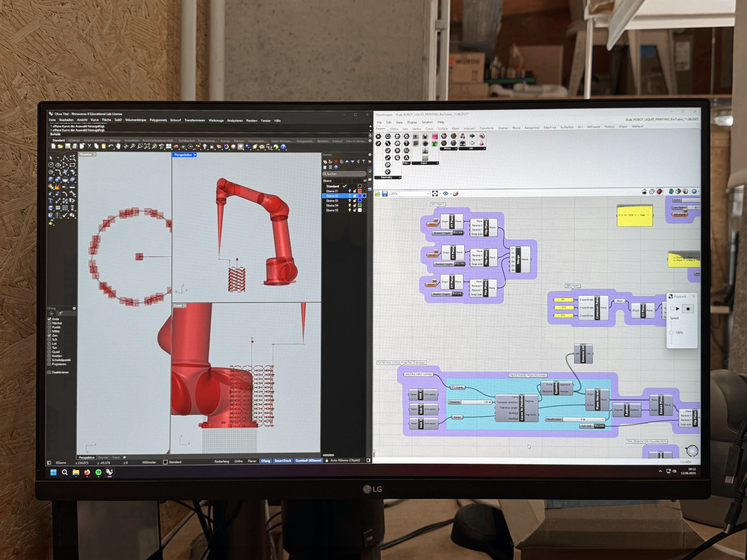Open the Front viewport title dropdown arrow

(x=185, y=306)
